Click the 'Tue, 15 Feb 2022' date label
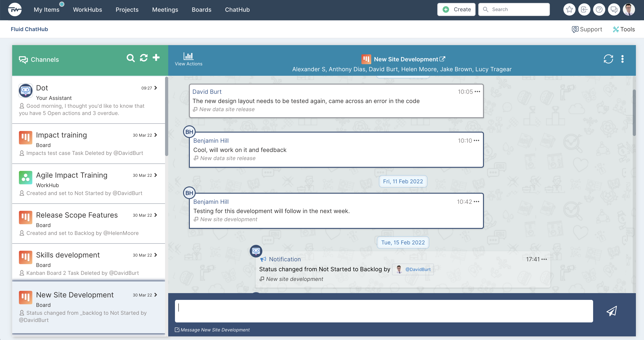This screenshot has width=644, height=340. (403, 242)
